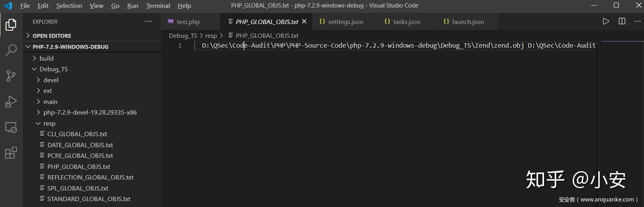
Task: Click the Run file play icon
Action: (606, 22)
